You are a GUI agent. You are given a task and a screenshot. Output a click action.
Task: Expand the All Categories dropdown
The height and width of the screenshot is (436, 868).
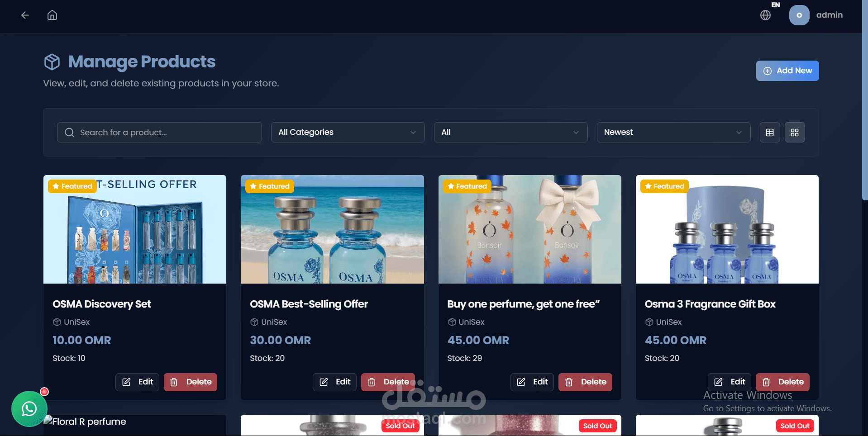348,132
